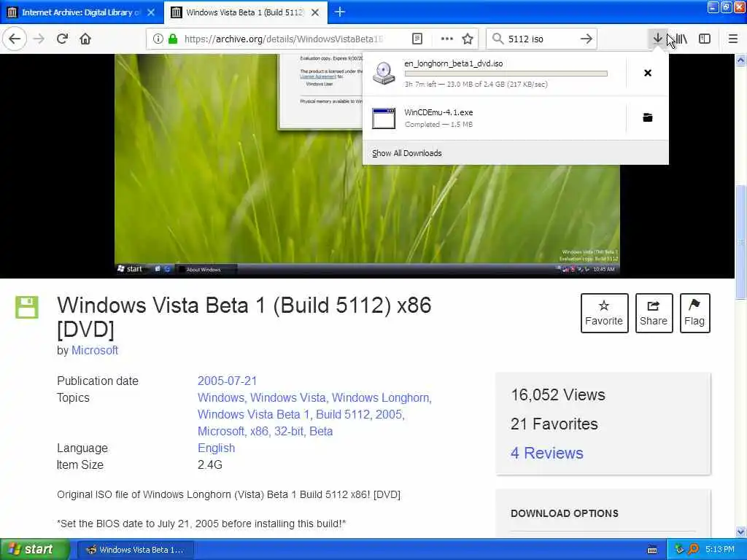Reload the current page
Screen dimensions: 747x560
(x=62, y=39)
